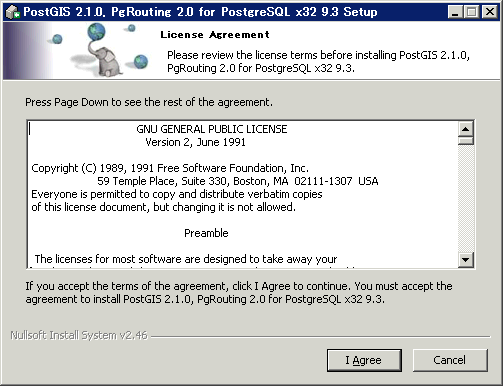The image size is (503, 386).
Task: Click the '59 Temple Place' address line
Action: tap(238, 181)
